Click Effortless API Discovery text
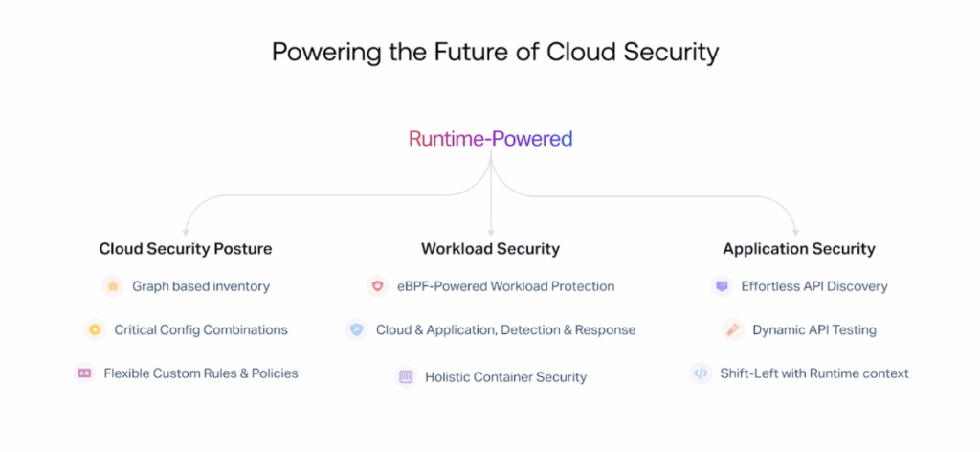The image size is (980, 452). tap(814, 286)
